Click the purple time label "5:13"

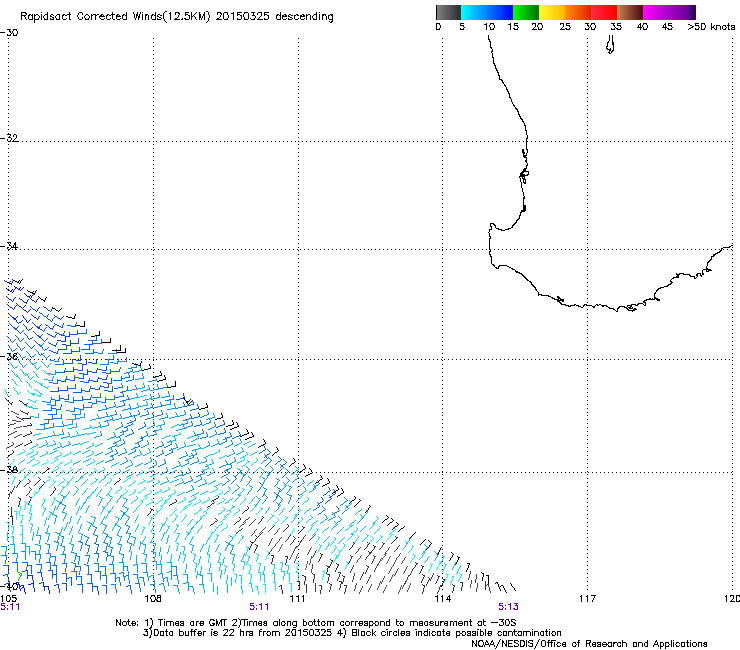coord(508,607)
